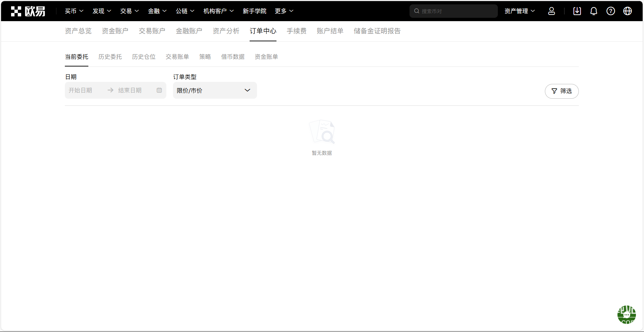
Task: Expand the 金融 menu
Action: click(x=157, y=11)
